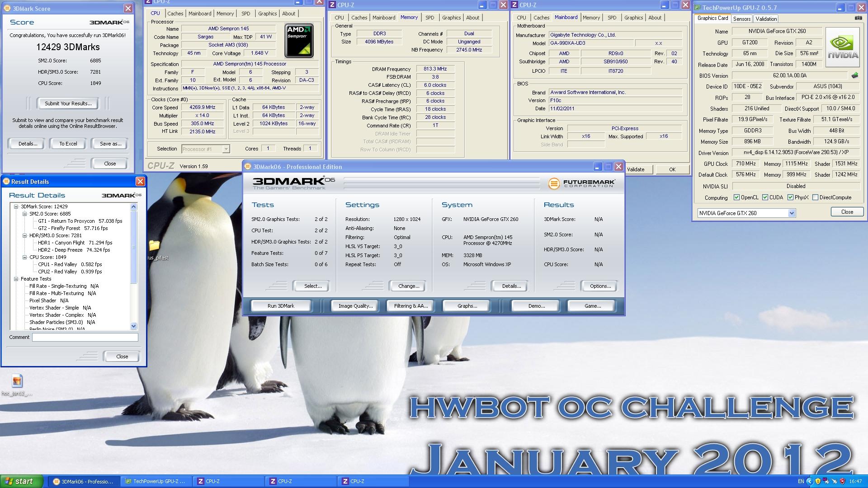
Task: Click the Graphs button in 3DMark06
Action: [x=467, y=306]
